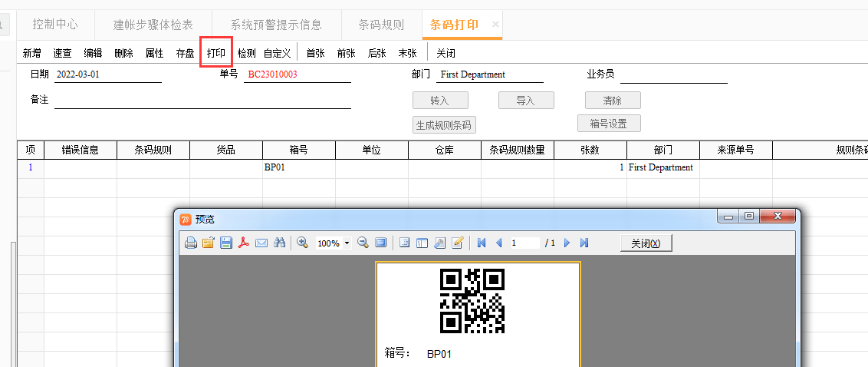Switch to the 条码规则 tab
This screenshot has width=868, height=367.
pos(381,25)
